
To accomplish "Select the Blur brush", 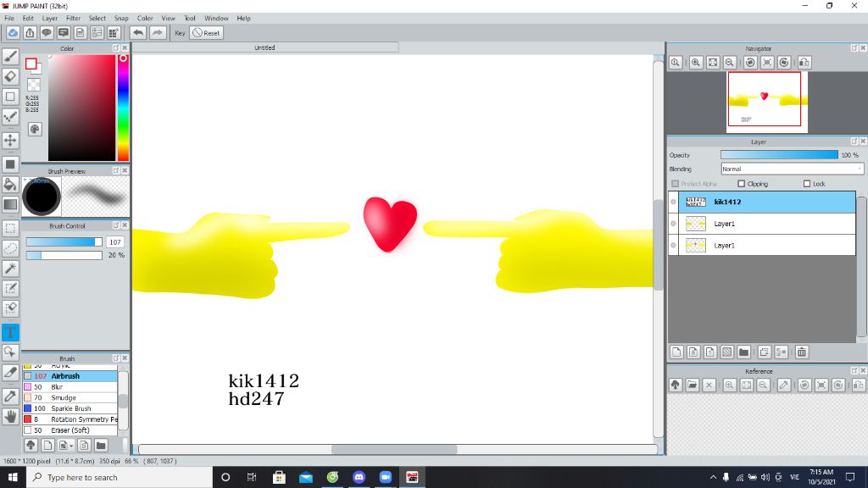I will click(x=70, y=386).
